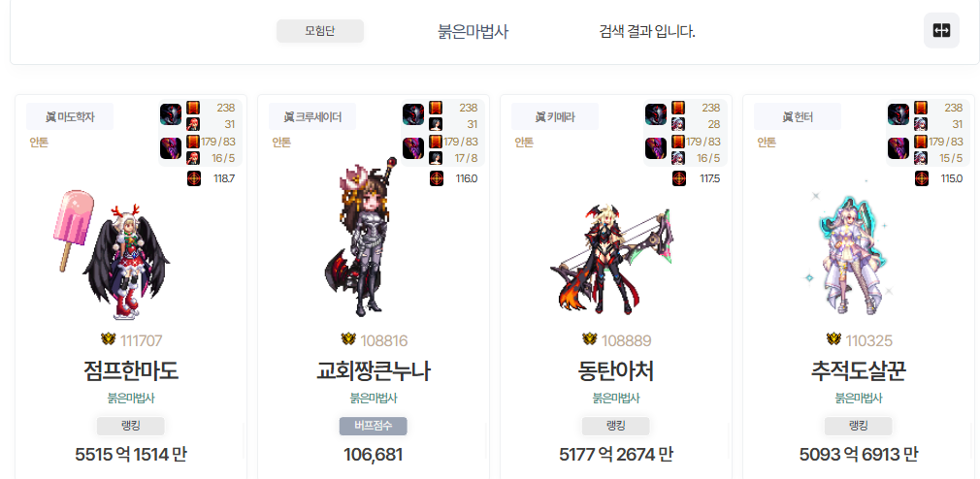
Task: Click the 眞 헌터 class tag
Action: click(x=798, y=116)
